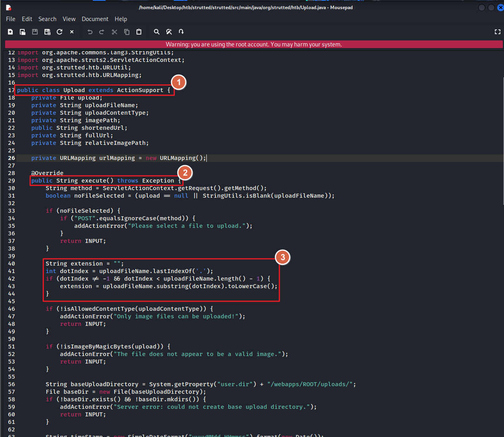Viewport: 504px width, 437px height.
Task: Click the Go to line icon
Action: coord(181,32)
